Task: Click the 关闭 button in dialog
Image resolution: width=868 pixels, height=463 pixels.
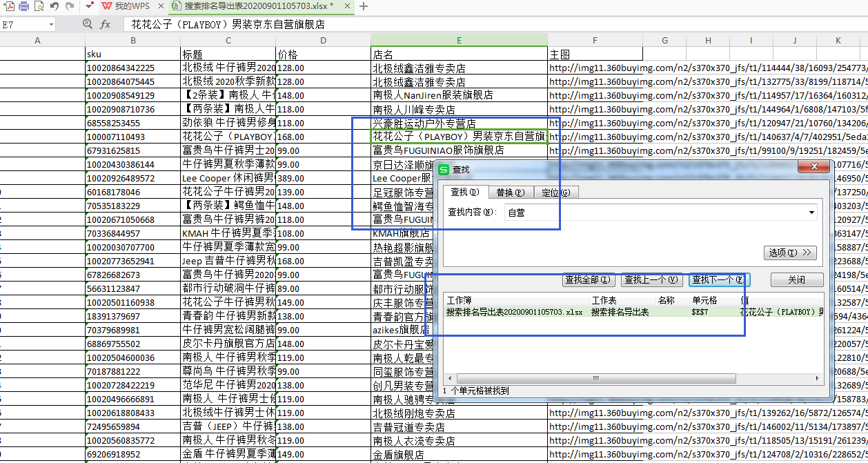Action: (x=797, y=280)
